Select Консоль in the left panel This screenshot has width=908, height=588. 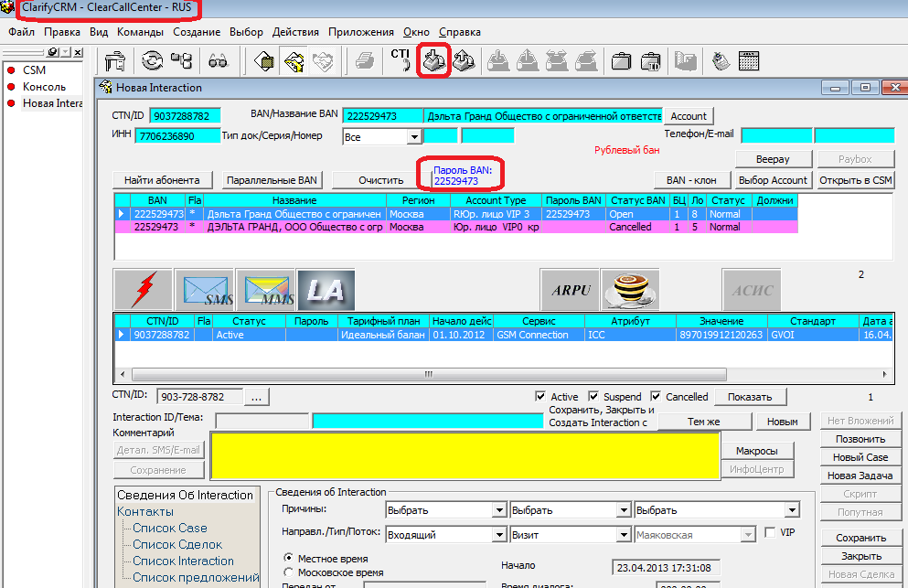coord(44,86)
